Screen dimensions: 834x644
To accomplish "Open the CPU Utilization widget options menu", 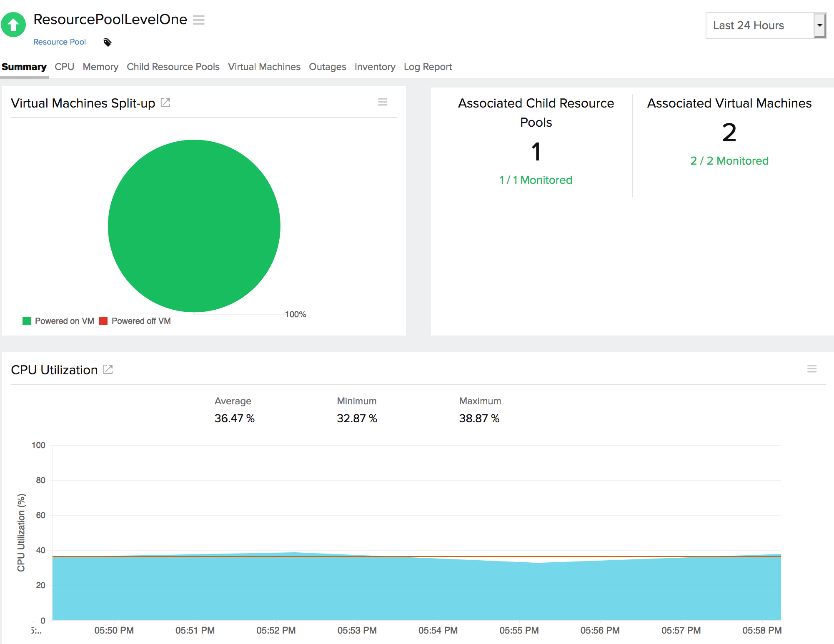I will [x=812, y=369].
